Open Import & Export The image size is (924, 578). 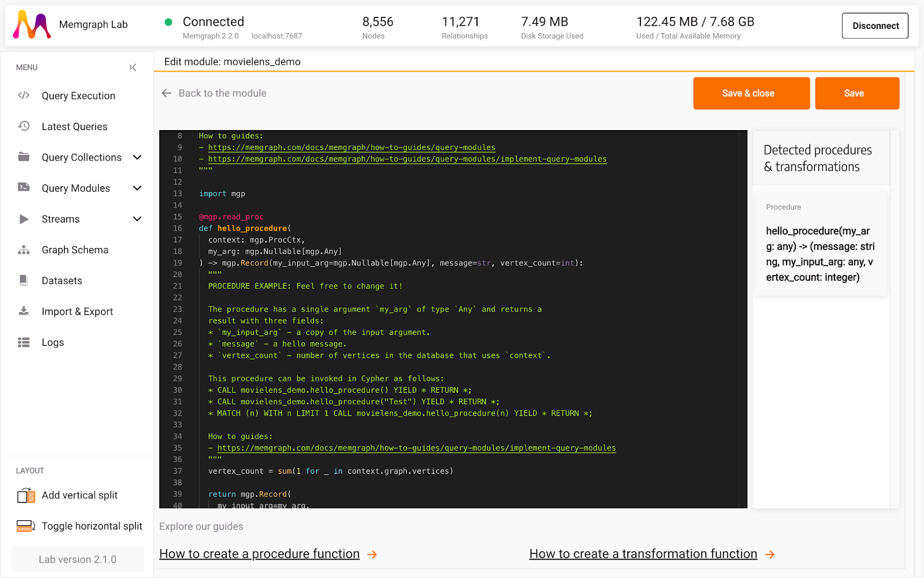click(x=77, y=311)
